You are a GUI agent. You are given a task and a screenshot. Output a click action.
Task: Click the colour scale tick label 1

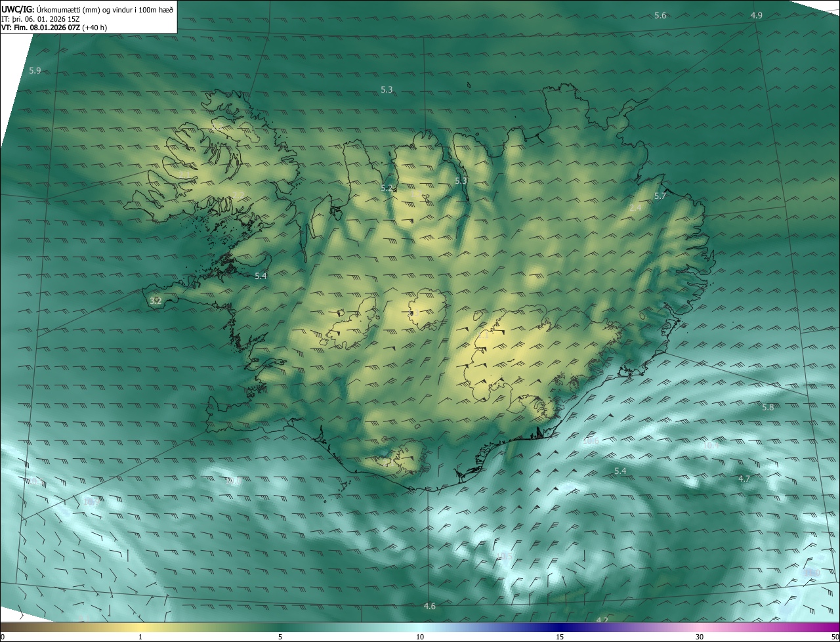140,637
